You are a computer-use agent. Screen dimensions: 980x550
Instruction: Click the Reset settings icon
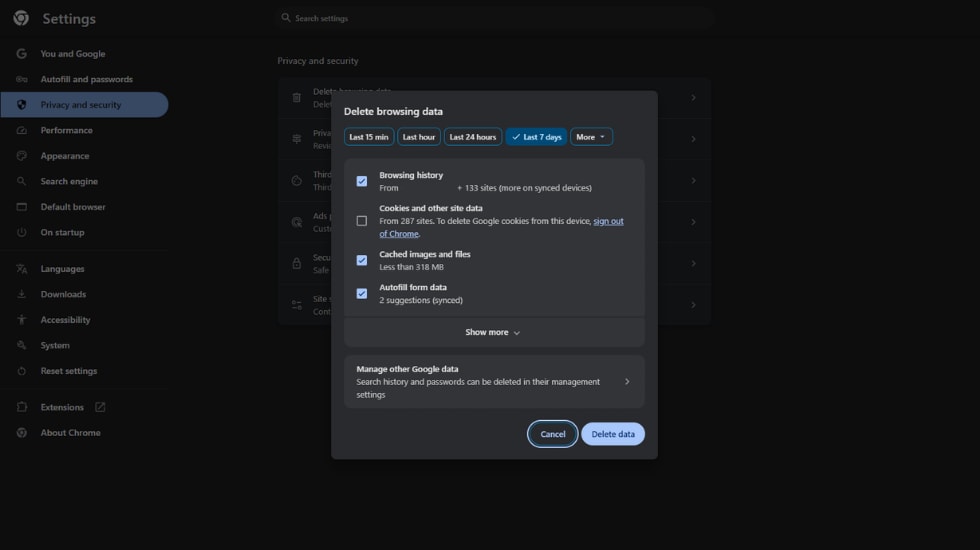pos(21,371)
